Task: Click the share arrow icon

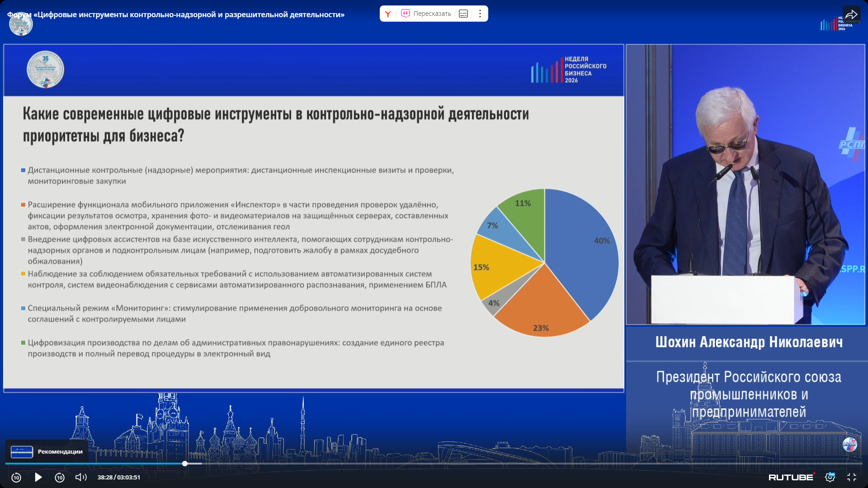Action: (851, 14)
